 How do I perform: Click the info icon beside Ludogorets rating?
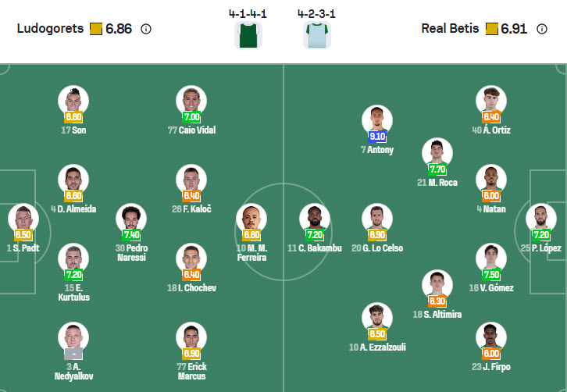pos(146,29)
